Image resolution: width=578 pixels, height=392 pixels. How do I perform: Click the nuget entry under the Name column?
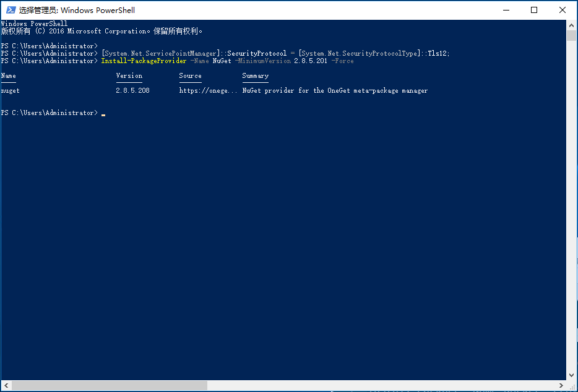point(11,90)
